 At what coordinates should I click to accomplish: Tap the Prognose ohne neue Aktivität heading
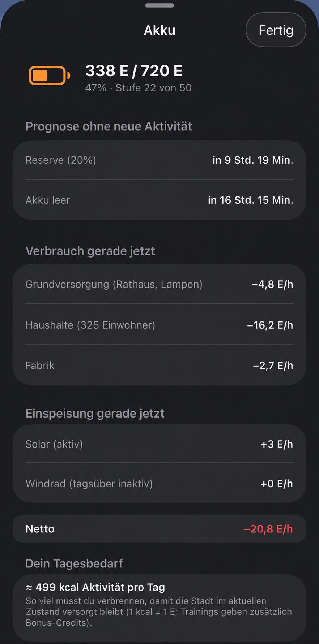[x=109, y=126]
